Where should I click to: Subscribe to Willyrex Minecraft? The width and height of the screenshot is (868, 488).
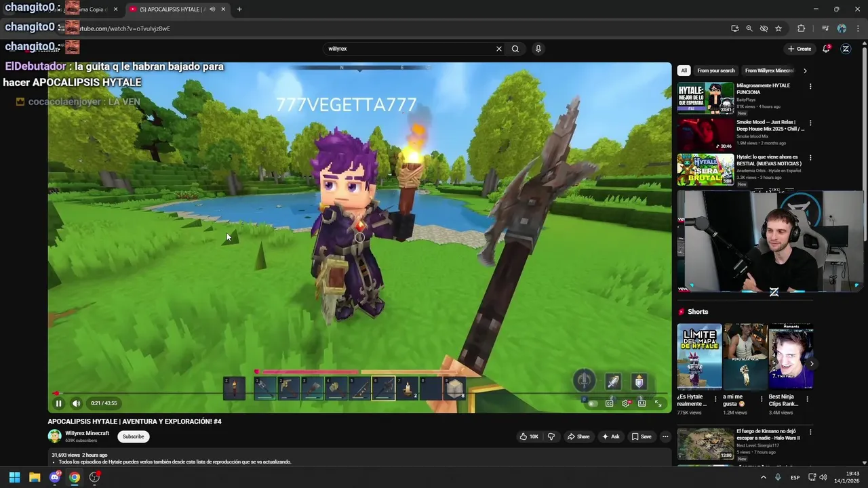coord(133,436)
